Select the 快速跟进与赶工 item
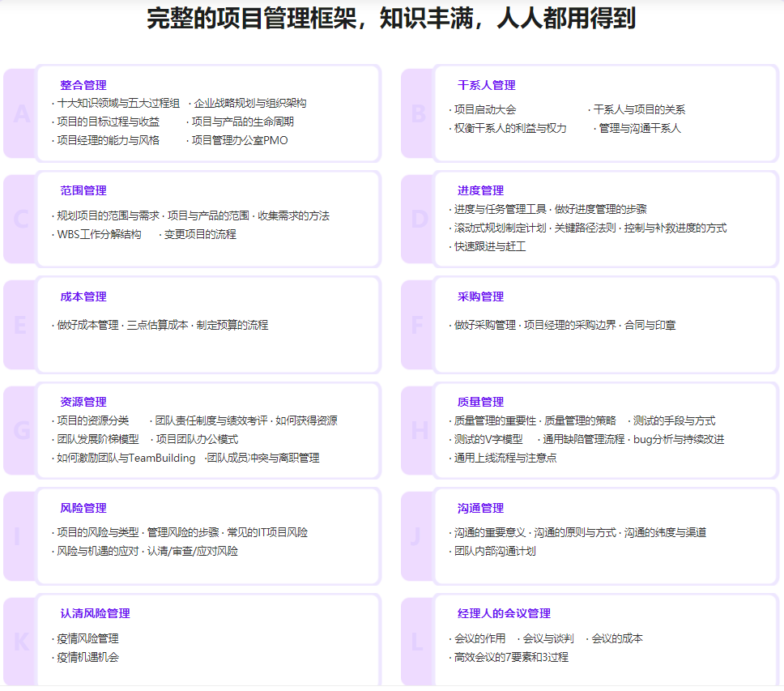The width and height of the screenshot is (784, 691). (x=490, y=246)
